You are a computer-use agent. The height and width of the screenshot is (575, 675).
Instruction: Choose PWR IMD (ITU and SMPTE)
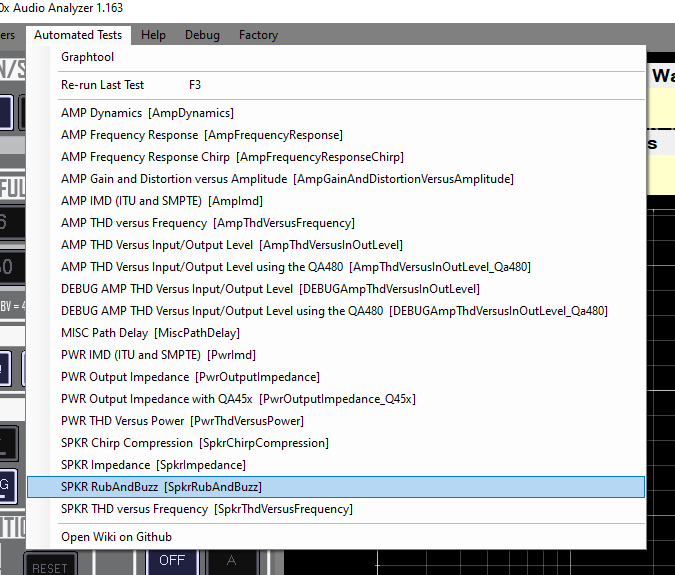pyautogui.click(x=336, y=355)
